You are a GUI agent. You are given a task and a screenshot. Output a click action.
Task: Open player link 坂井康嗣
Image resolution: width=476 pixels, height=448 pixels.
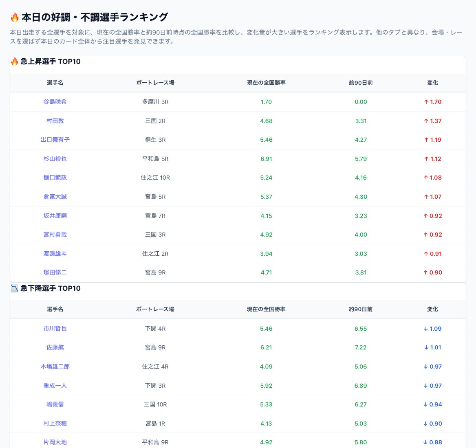coord(55,216)
